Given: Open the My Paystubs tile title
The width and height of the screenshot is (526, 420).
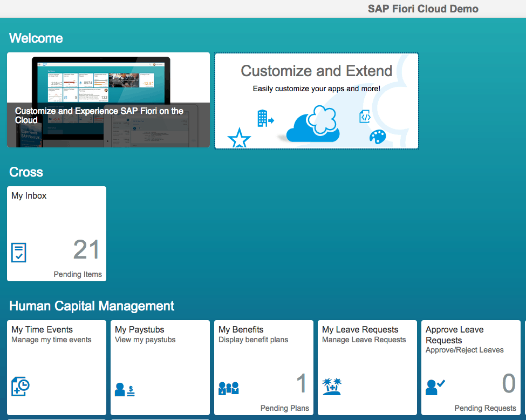Looking at the screenshot, I should pyautogui.click(x=140, y=329).
